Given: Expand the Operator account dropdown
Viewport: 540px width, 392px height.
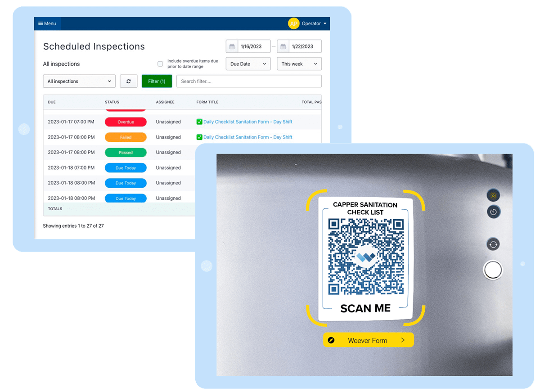Looking at the screenshot, I should [314, 23].
